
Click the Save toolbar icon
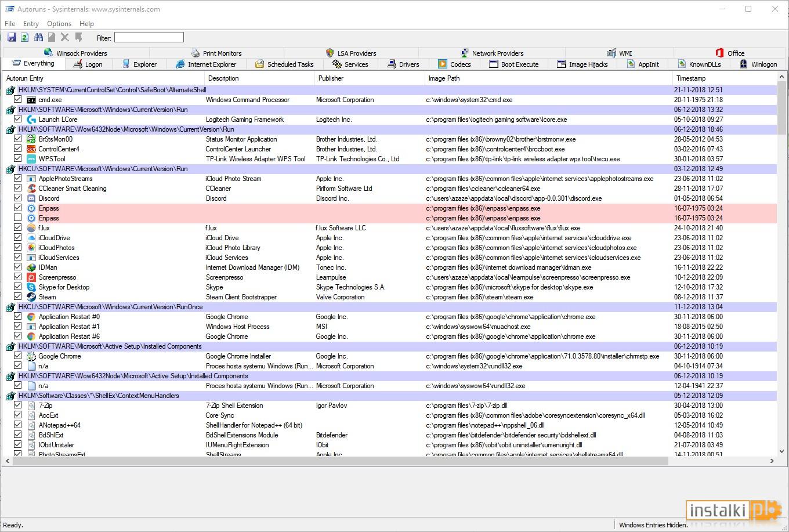click(x=11, y=38)
